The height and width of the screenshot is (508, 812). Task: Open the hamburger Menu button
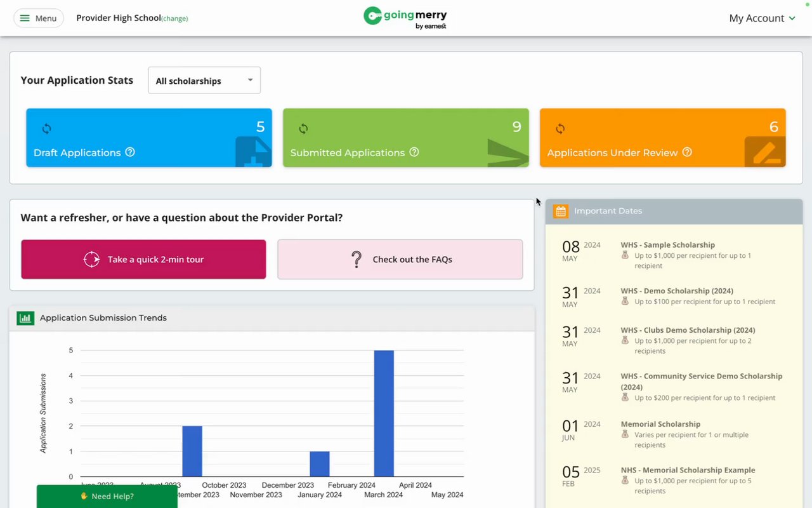point(39,18)
